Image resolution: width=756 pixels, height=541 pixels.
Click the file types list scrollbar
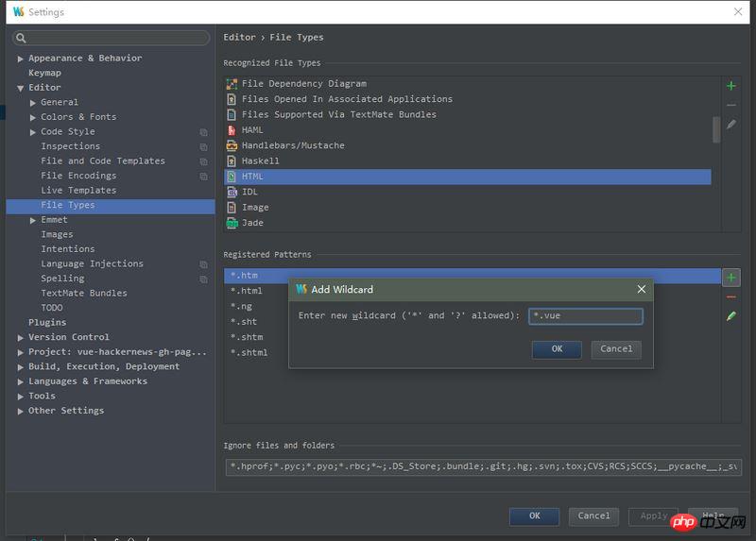tap(716, 129)
